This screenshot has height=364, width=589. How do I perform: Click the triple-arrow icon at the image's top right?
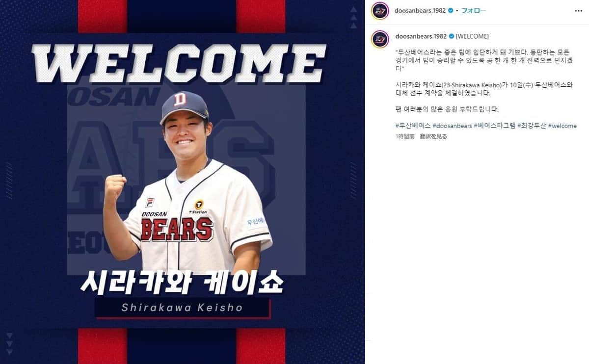point(353,18)
